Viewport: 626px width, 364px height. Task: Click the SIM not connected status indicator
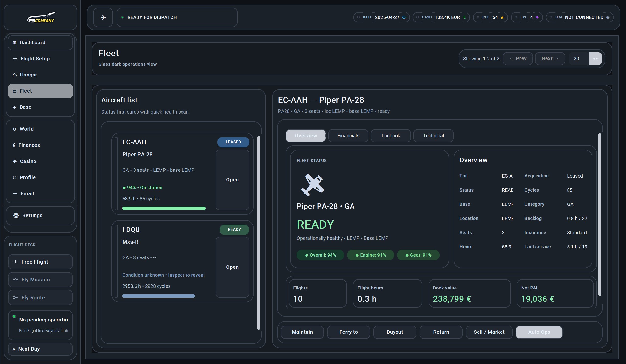pyautogui.click(x=608, y=17)
